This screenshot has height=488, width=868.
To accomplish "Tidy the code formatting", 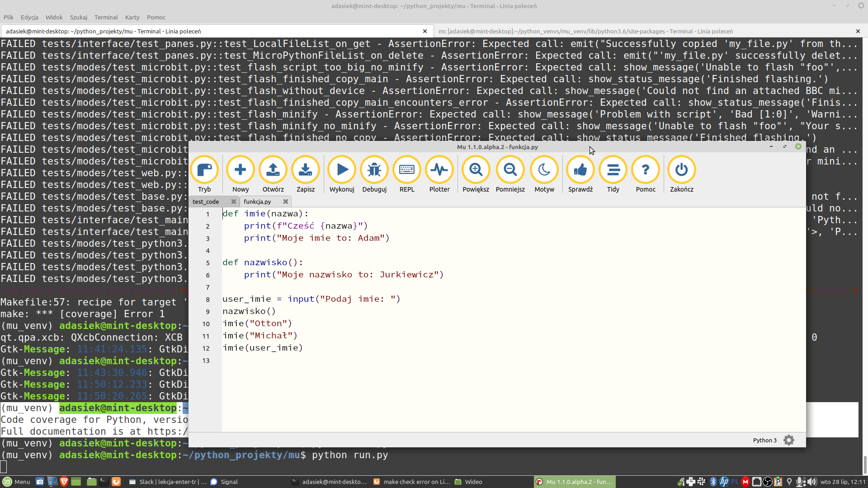I will pyautogui.click(x=613, y=174).
